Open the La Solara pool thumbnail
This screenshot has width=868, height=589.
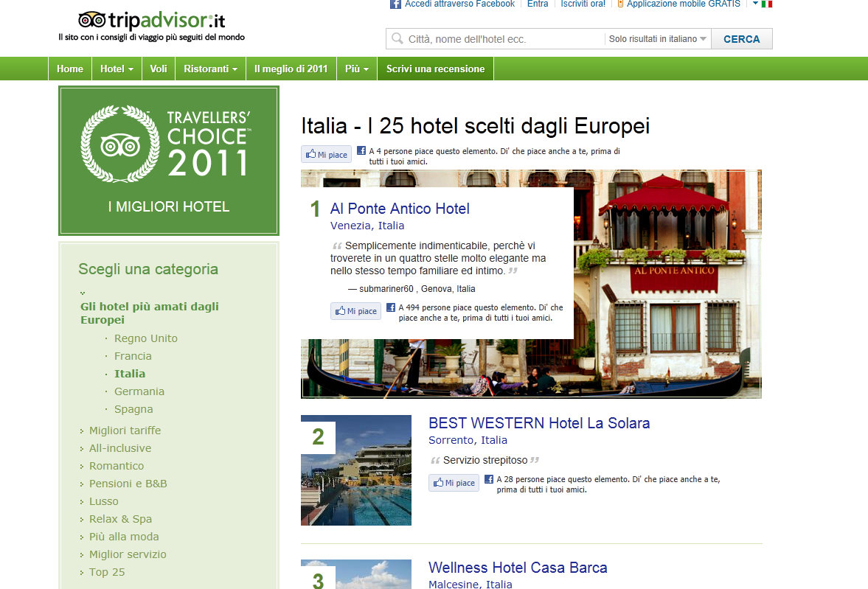tap(356, 470)
